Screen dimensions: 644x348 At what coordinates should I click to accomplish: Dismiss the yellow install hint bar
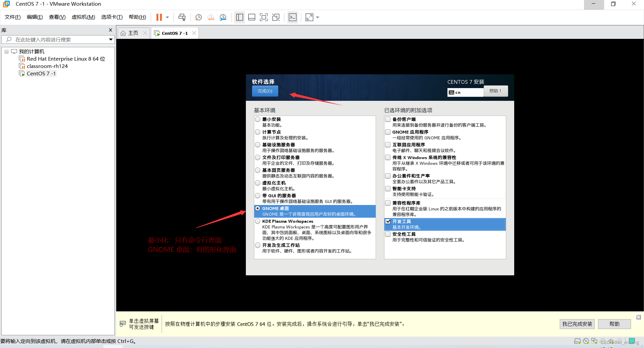click(x=638, y=317)
